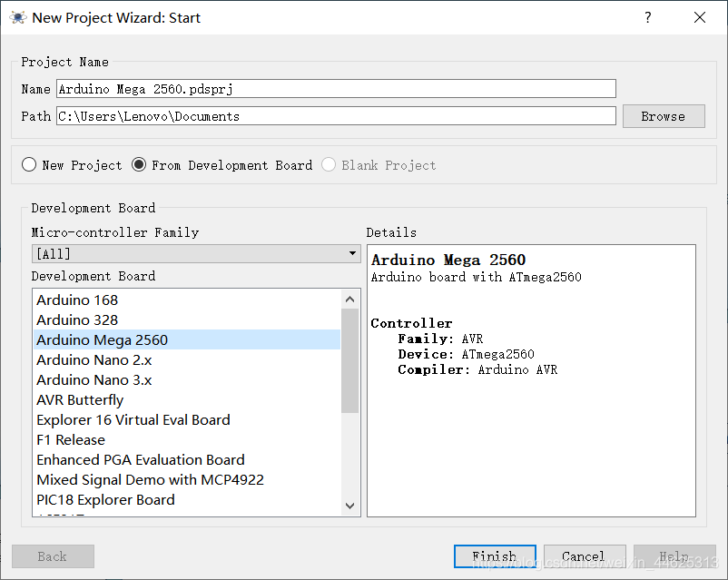Click the Back button
Screen dimensions: 728x580
(x=53, y=556)
